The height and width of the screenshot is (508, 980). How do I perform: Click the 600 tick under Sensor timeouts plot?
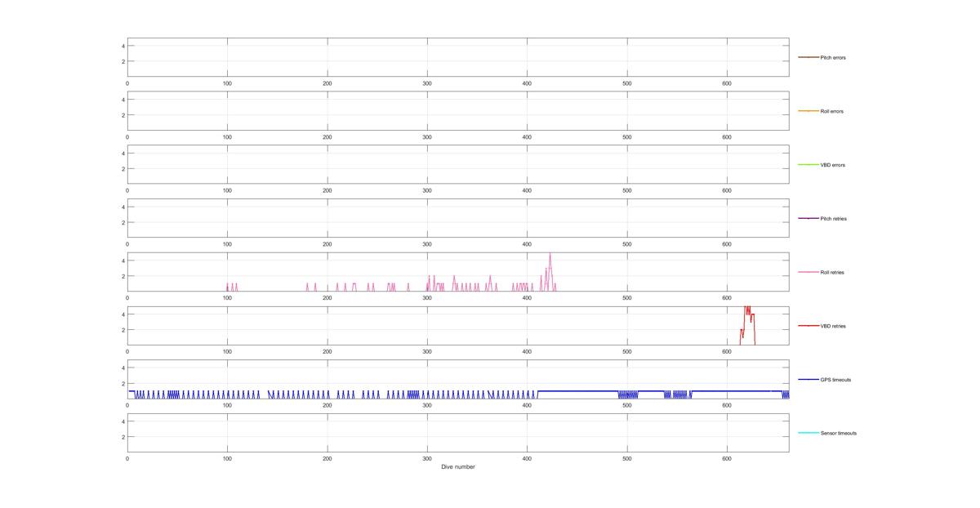pos(727,460)
